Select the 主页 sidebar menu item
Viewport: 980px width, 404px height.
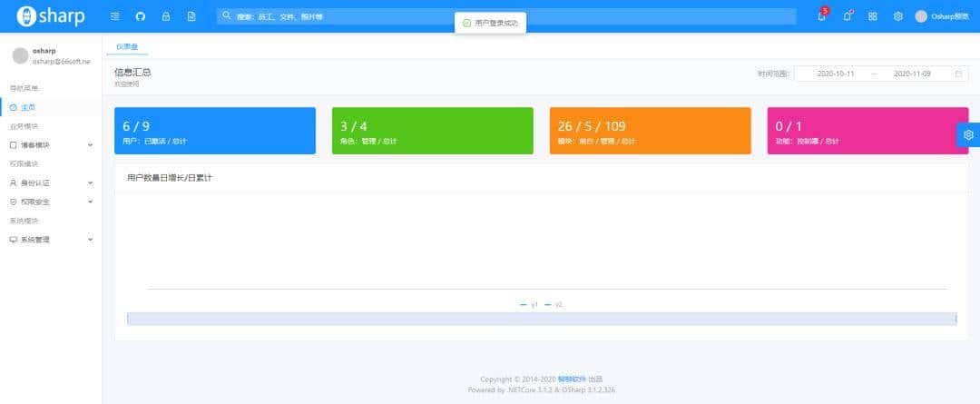[51, 107]
